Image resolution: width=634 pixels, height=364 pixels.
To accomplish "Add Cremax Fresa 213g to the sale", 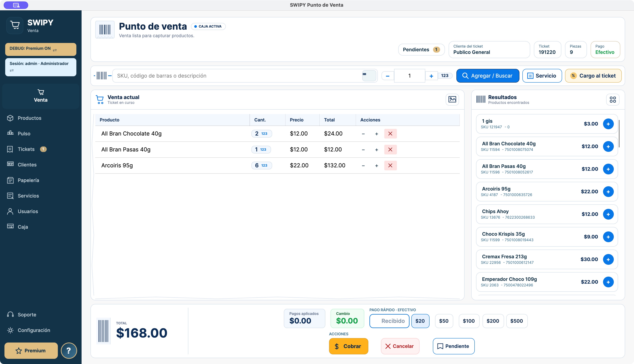I will 608,260.
